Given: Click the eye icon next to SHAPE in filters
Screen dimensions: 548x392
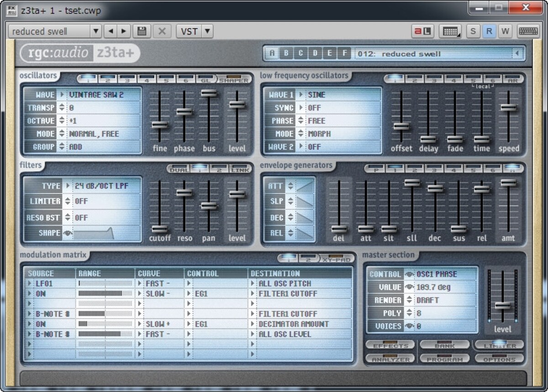Looking at the screenshot, I should (x=68, y=233).
